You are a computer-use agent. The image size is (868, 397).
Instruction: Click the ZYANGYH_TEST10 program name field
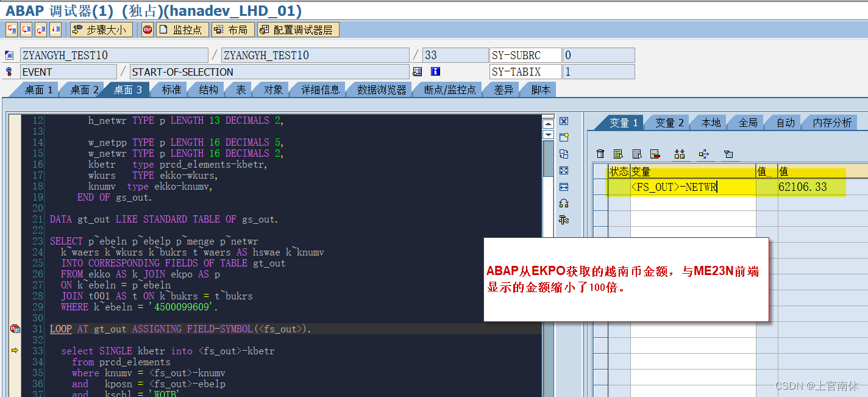coord(113,55)
